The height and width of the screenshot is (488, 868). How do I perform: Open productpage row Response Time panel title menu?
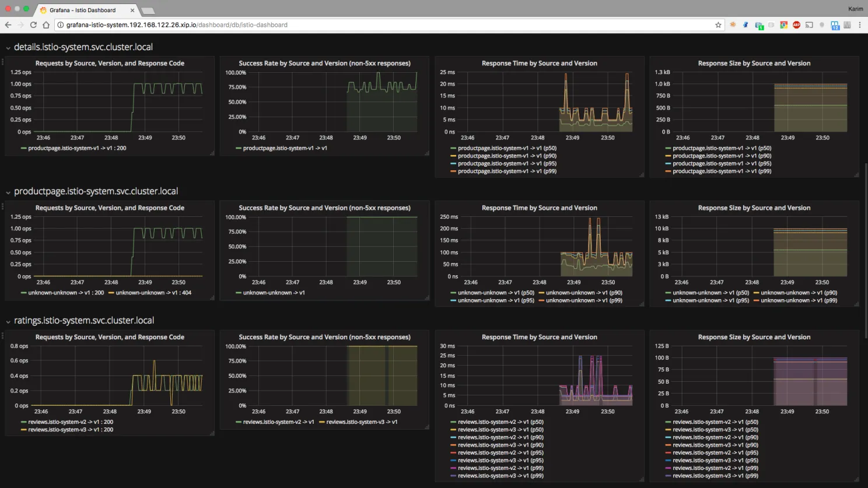pos(540,208)
